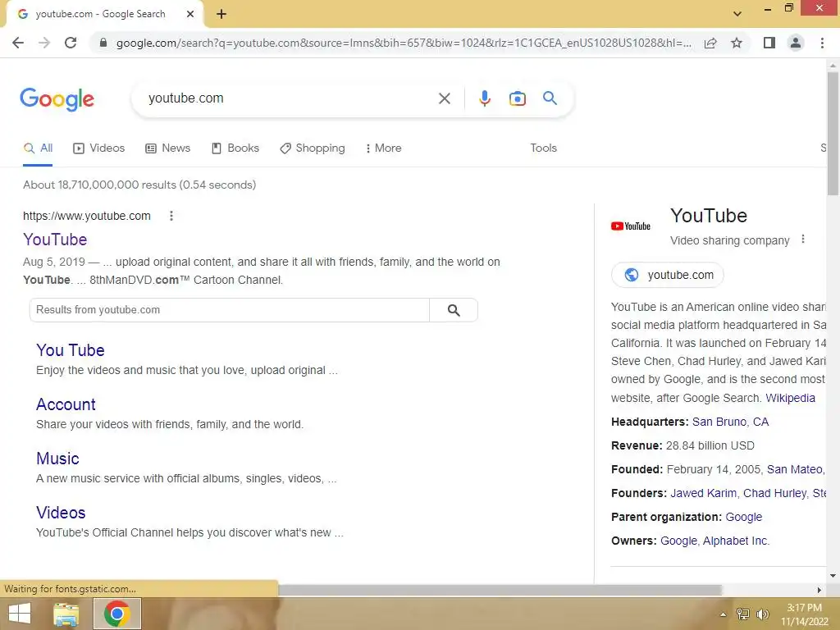Click the Chrome icon in the taskbar
Viewport: 840px width, 630px height.
tap(117, 614)
